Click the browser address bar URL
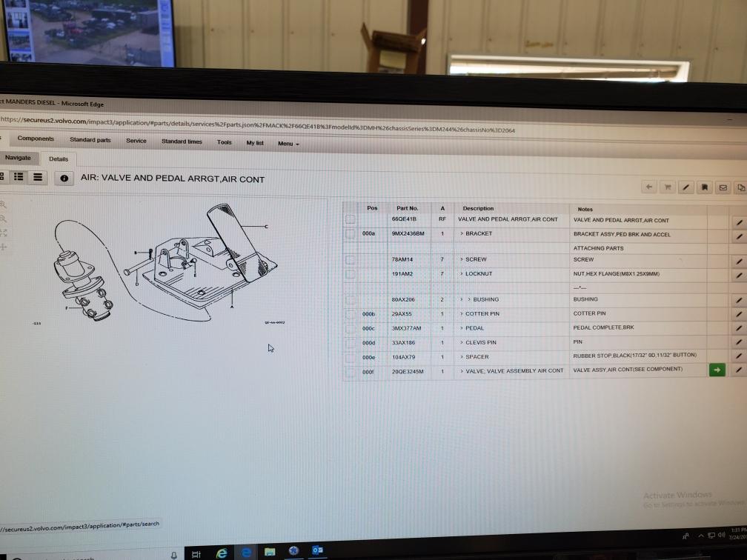This screenshot has width=747, height=560. [257, 124]
